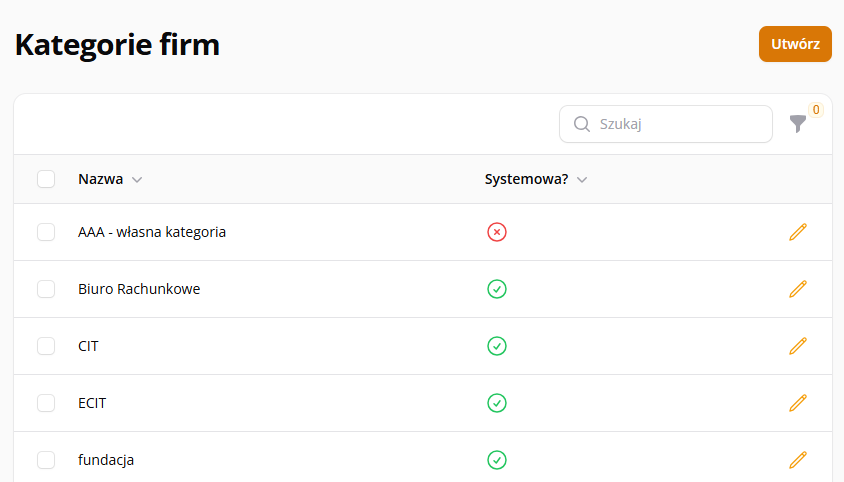
Task: Edit AAA - własna kategoria with pencil icon
Action: click(x=798, y=232)
